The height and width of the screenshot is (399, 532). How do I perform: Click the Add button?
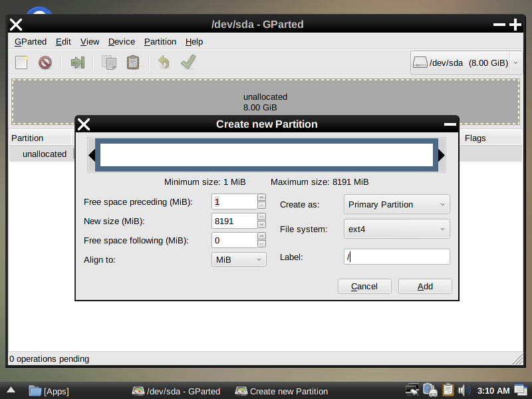click(x=425, y=287)
